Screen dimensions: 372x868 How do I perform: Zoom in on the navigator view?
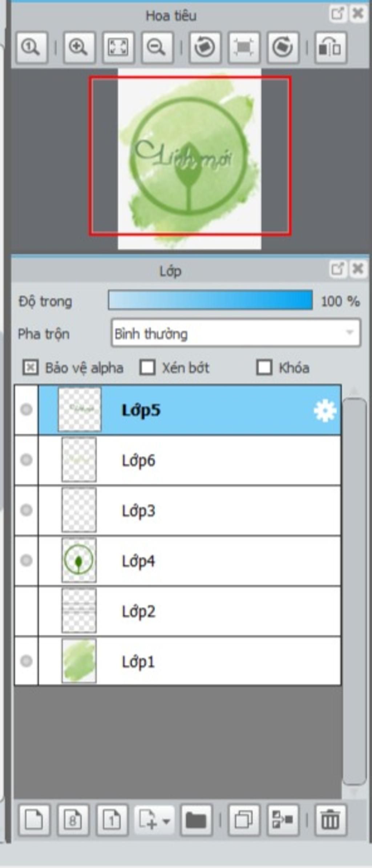click(79, 47)
